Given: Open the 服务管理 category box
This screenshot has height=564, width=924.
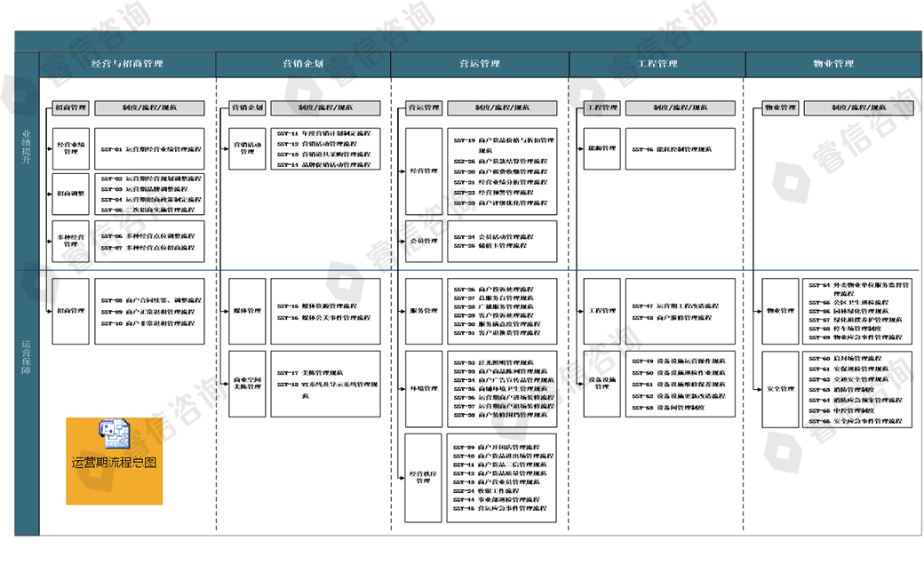Looking at the screenshot, I should click(424, 311).
